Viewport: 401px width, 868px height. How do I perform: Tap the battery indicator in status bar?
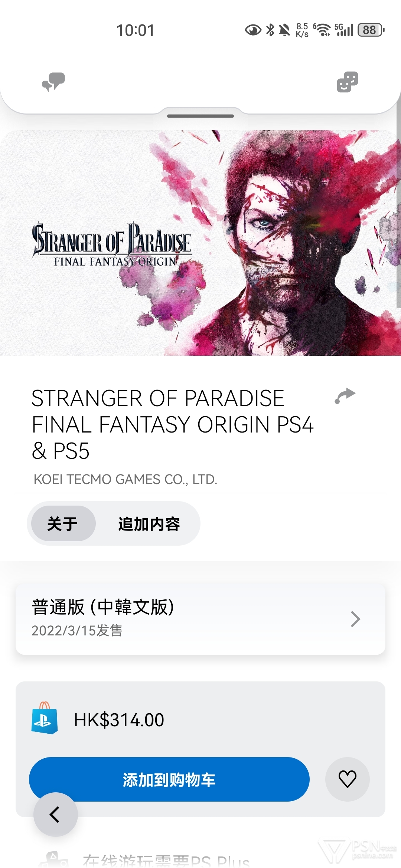click(371, 30)
